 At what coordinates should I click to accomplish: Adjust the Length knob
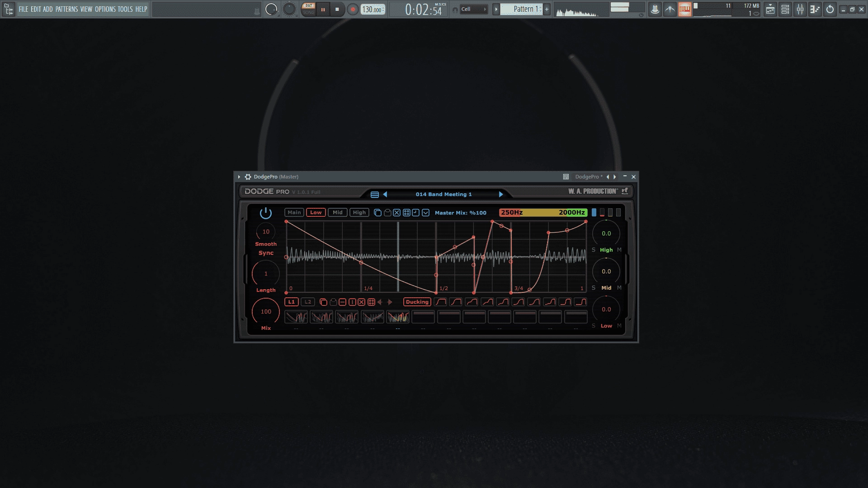click(266, 273)
